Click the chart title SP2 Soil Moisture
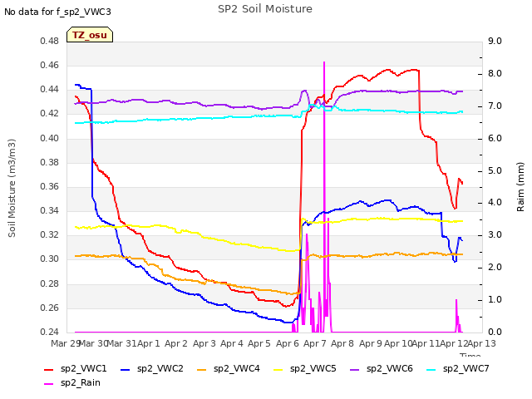 pyautogui.click(x=265, y=9)
